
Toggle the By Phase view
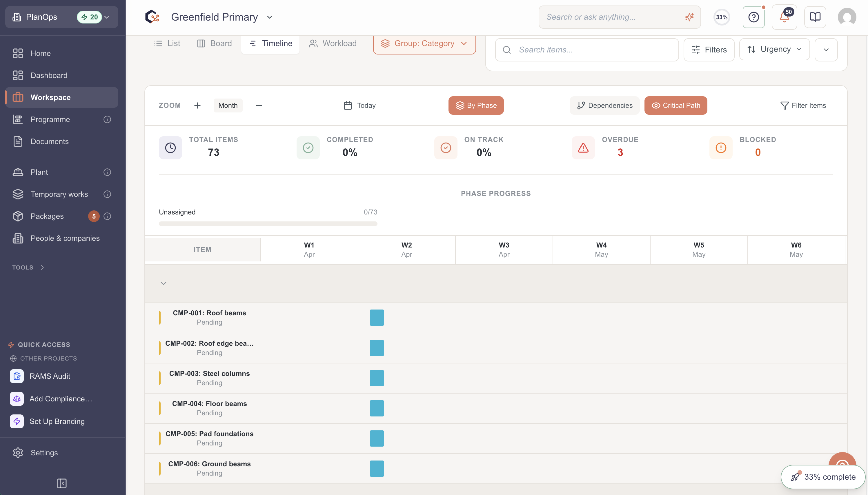(x=476, y=105)
